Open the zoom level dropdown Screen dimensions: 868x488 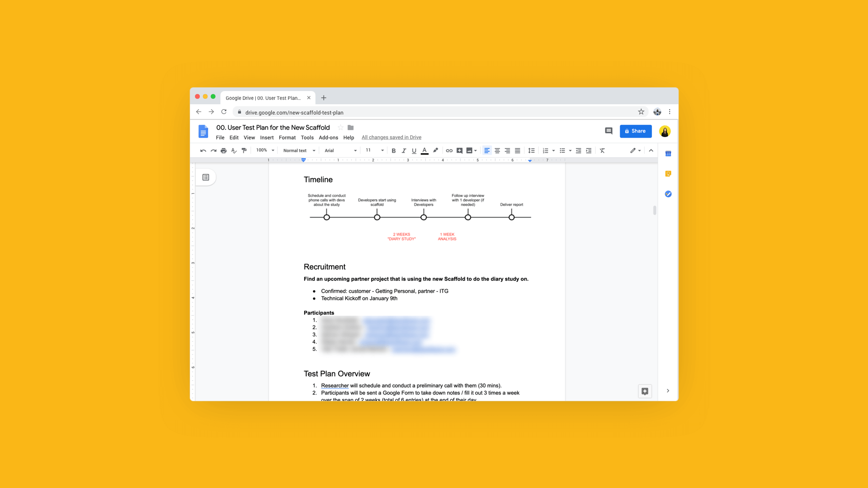[265, 151]
